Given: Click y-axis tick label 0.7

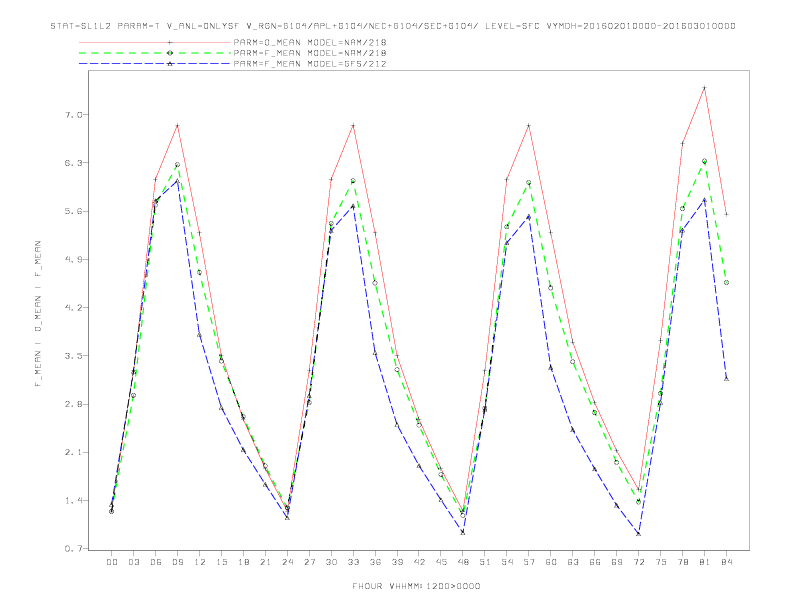Looking at the screenshot, I should coord(73,548).
